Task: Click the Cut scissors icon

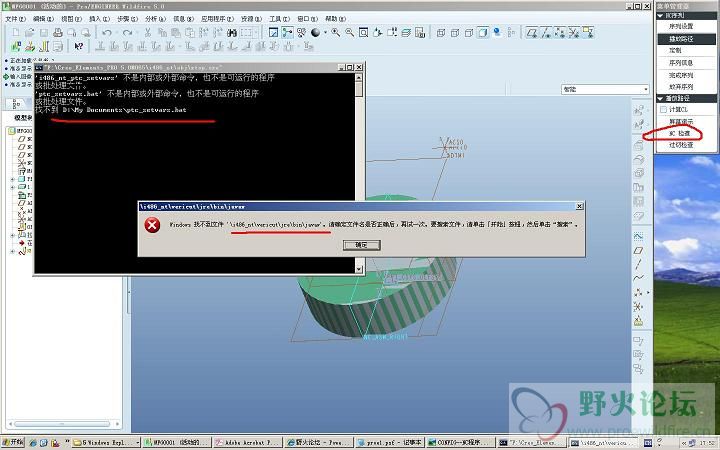Action: 147,33
